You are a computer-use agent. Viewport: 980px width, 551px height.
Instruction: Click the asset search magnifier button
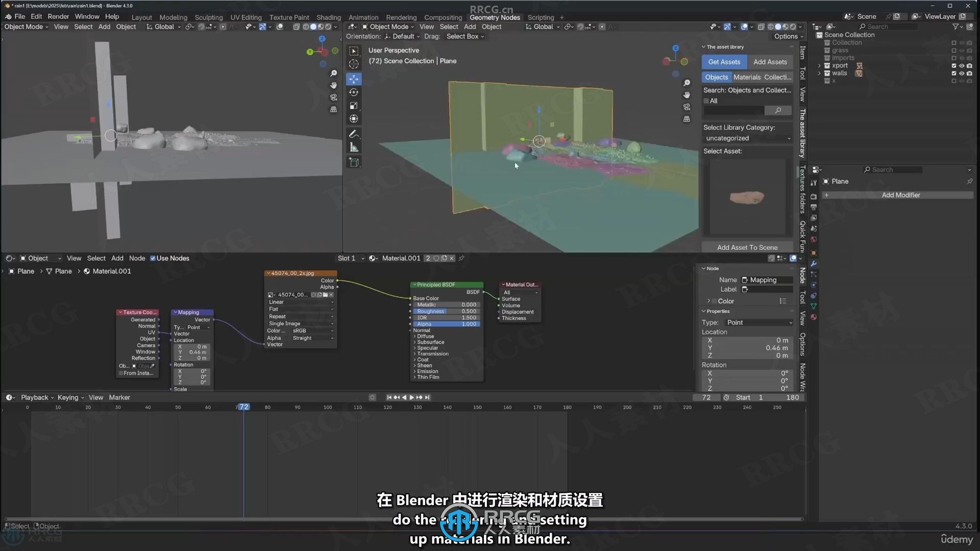click(x=778, y=111)
